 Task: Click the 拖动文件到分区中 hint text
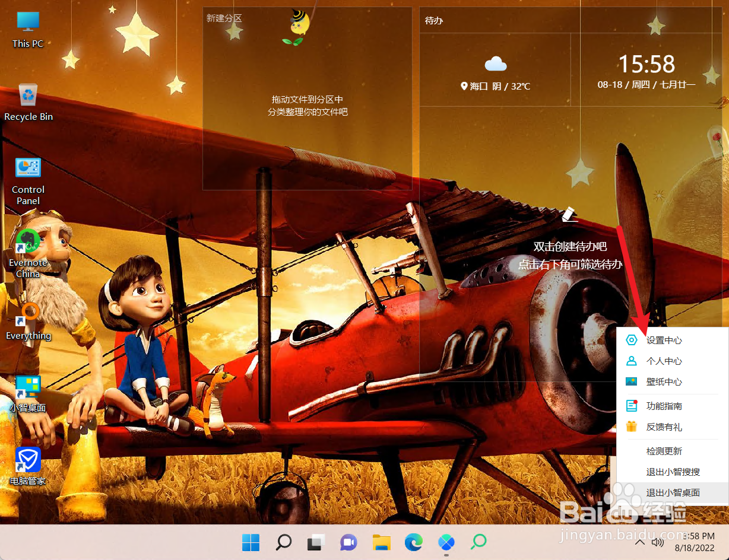(308, 100)
